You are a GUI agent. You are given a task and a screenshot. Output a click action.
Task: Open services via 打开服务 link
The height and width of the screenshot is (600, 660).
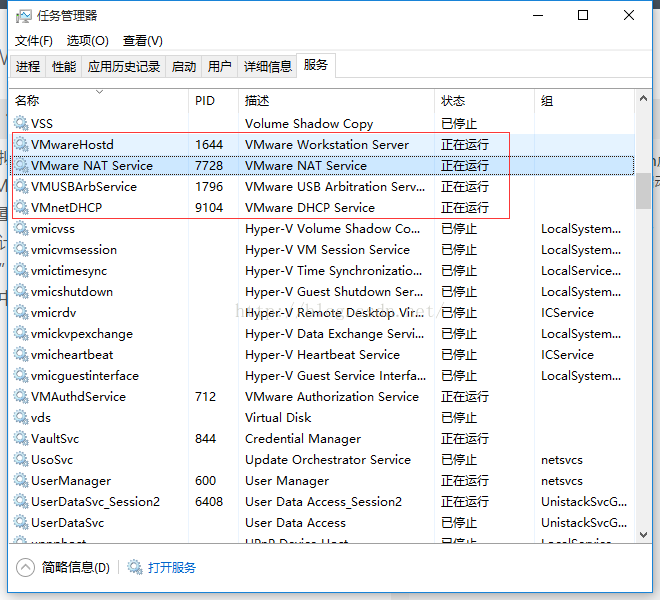(172, 568)
